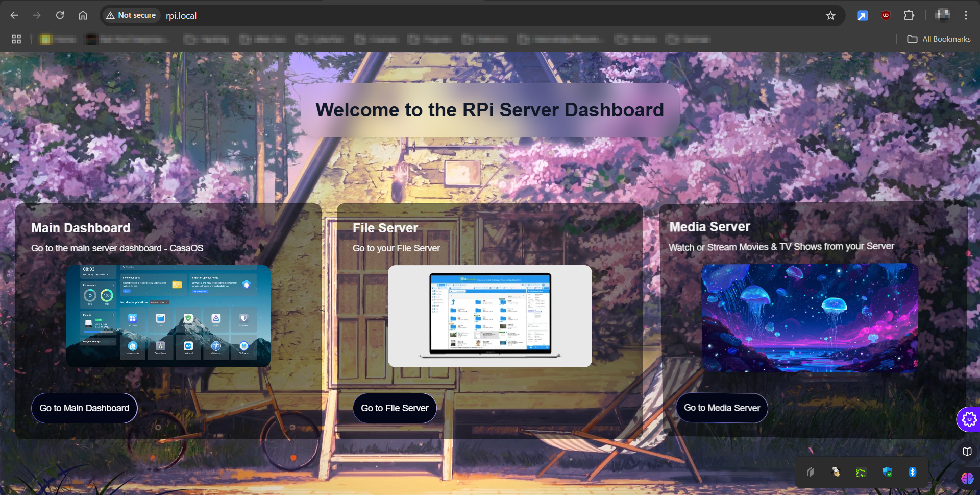Click the Welcome to the RPi Server Dashboard heading
This screenshot has height=495, width=980.
[x=490, y=110]
